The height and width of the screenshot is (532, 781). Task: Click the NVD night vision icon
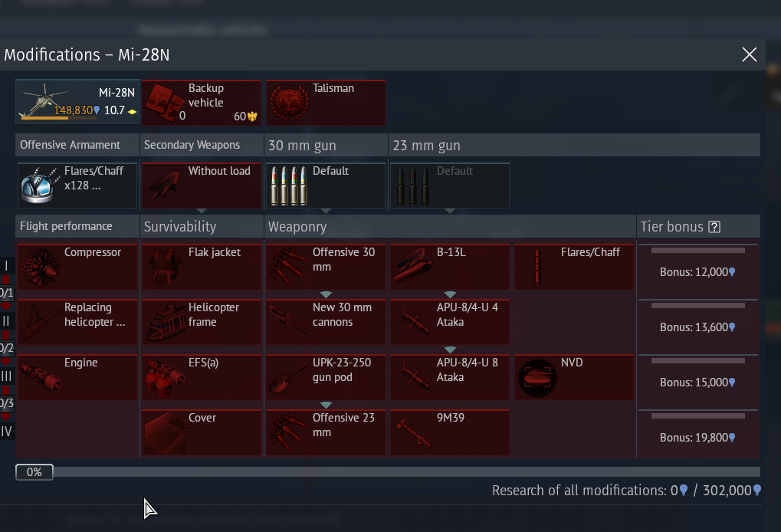537,378
